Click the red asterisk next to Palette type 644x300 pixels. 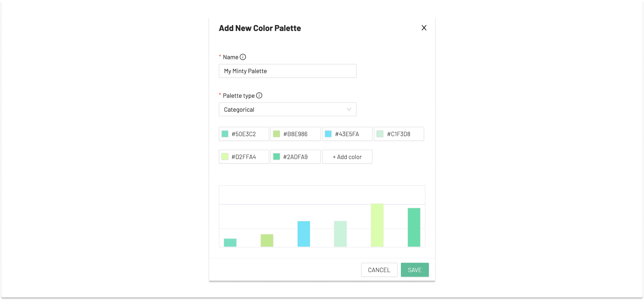click(220, 95)
